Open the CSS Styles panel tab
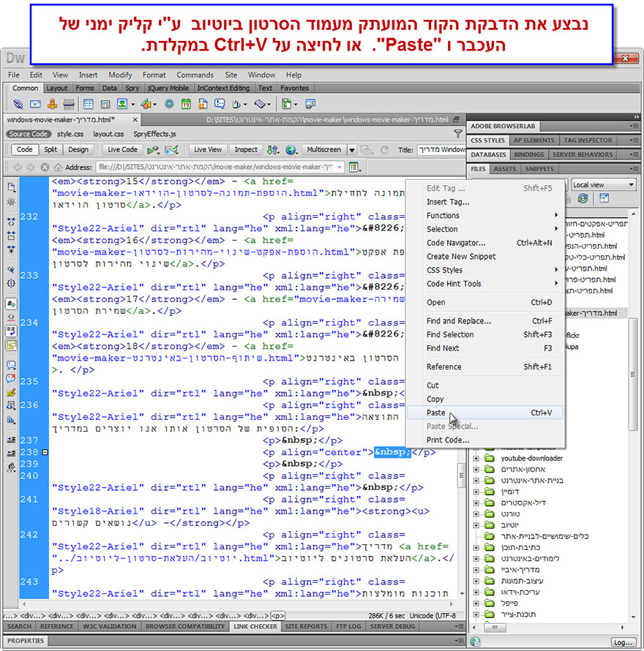The height and width of the screenshot is (651, 644). point(488,140)
